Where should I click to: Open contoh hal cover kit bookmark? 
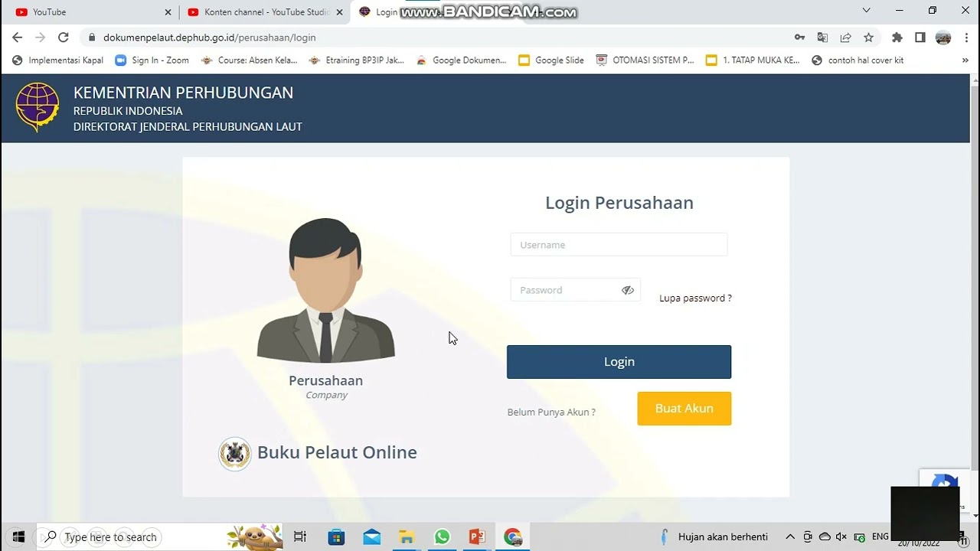tap(857, 60)
